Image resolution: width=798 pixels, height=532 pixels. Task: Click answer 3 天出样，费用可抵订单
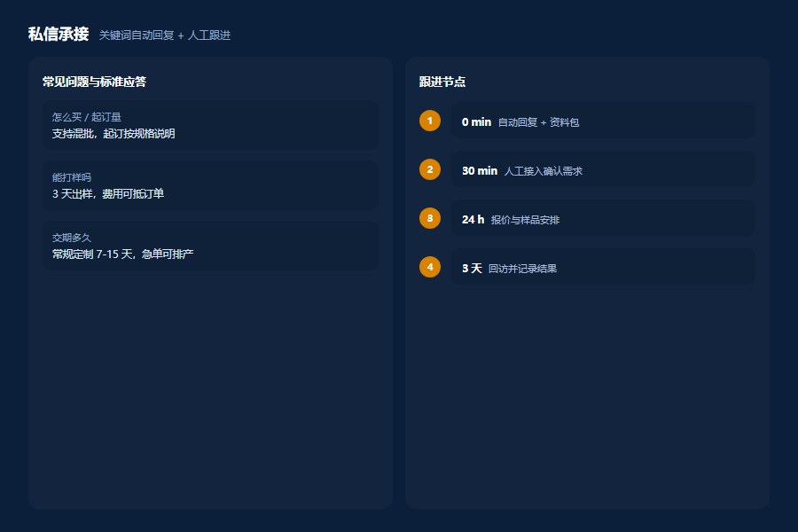pos(108,193)
